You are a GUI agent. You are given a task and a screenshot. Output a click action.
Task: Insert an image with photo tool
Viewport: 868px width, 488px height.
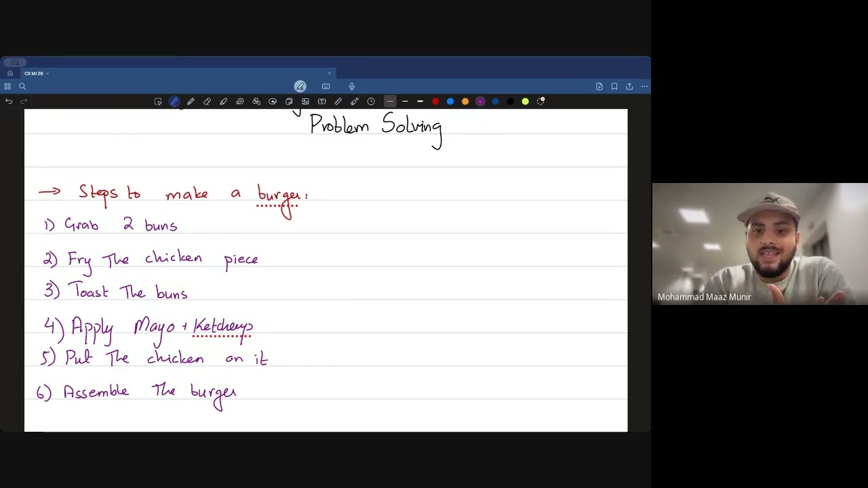click(x=305, y=101)
